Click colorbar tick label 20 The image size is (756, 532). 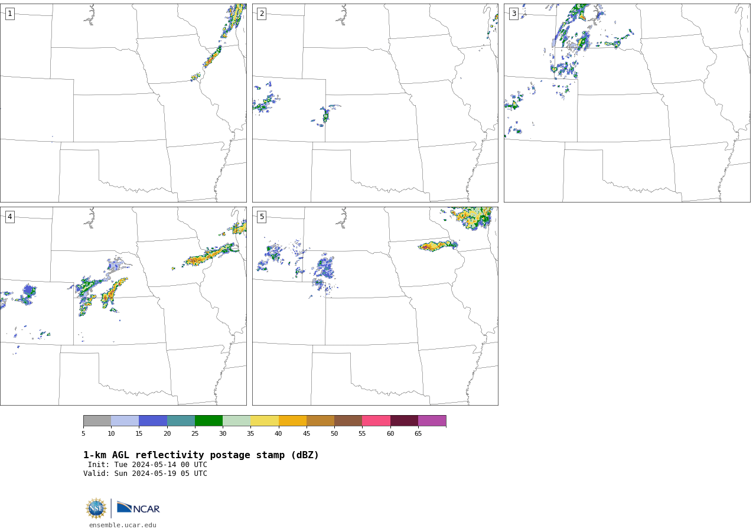point(167,433)
